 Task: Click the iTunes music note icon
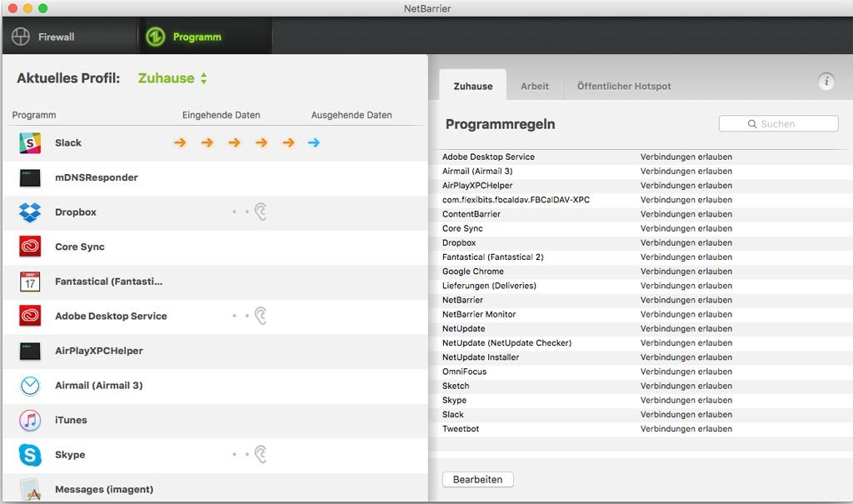[x=30, y=420]
